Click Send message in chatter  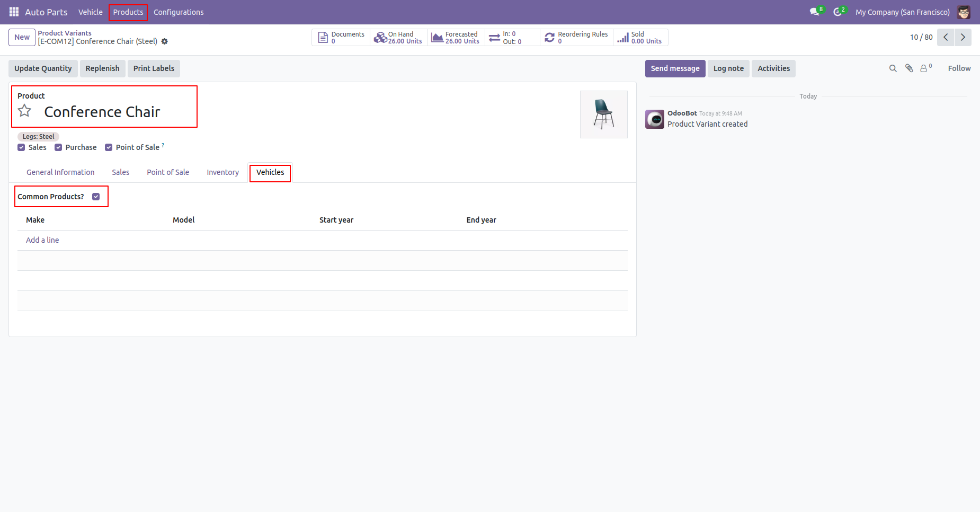tap(675, 68)
